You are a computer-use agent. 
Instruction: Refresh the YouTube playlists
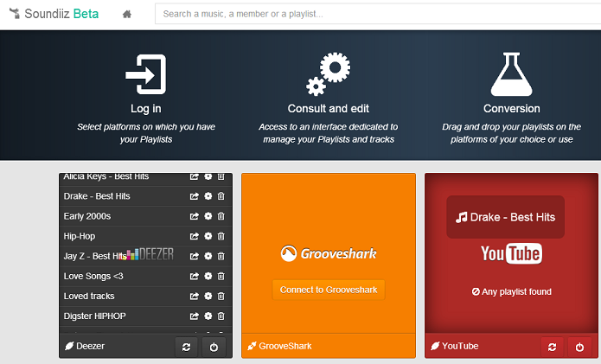pyautogui.click(x=552, y=348)
